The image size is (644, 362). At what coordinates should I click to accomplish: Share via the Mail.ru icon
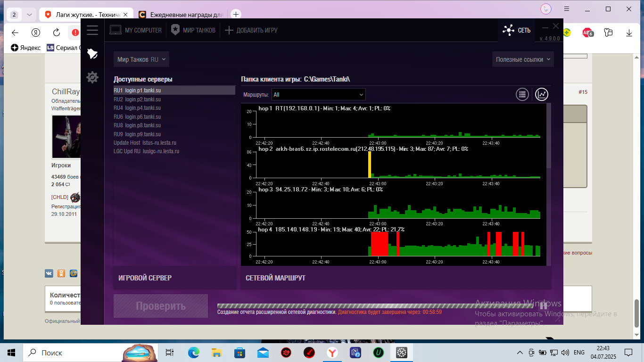(x=73, y=273)
